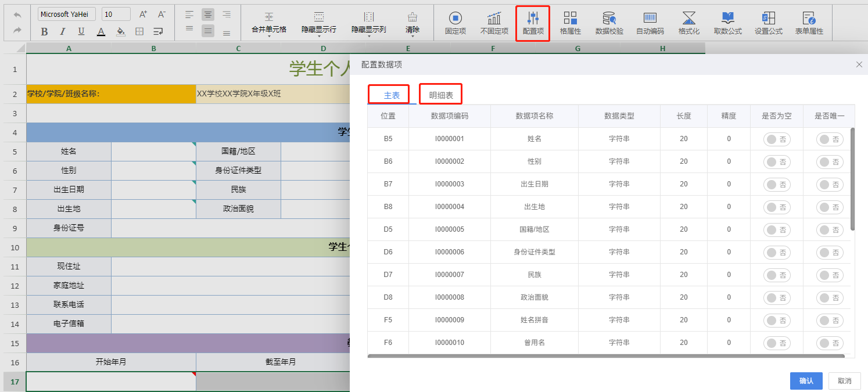Decrease font size with A- icon
This screenshot has width=868, height=392.
point(162,15)
